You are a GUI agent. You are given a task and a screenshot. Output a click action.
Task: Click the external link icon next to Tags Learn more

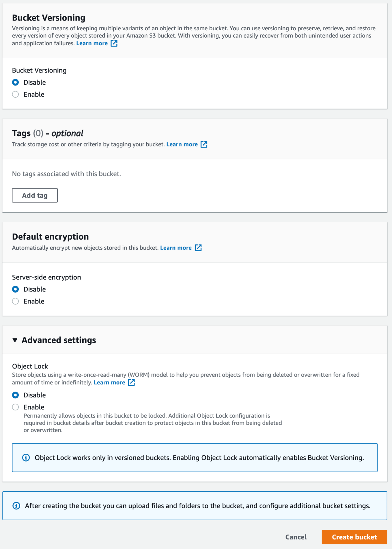click(x=204, y=144)
